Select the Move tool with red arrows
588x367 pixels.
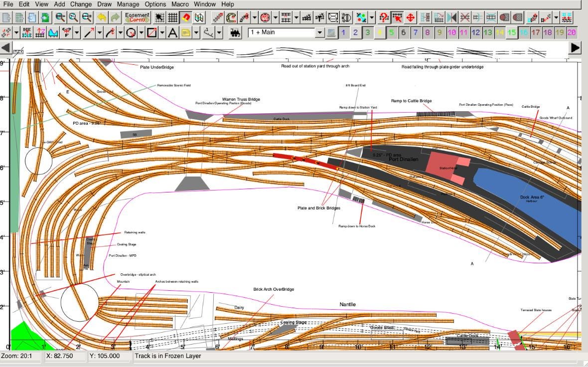point(411,18)
